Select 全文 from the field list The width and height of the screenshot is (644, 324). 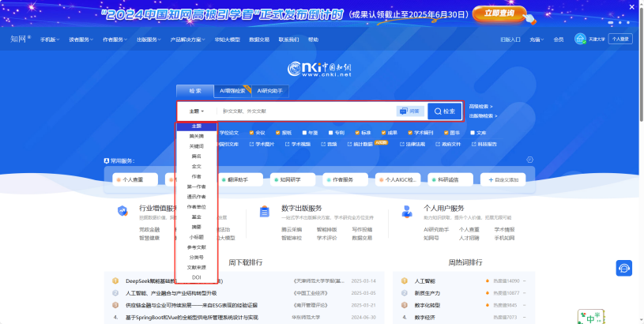(x=196, y=166)
